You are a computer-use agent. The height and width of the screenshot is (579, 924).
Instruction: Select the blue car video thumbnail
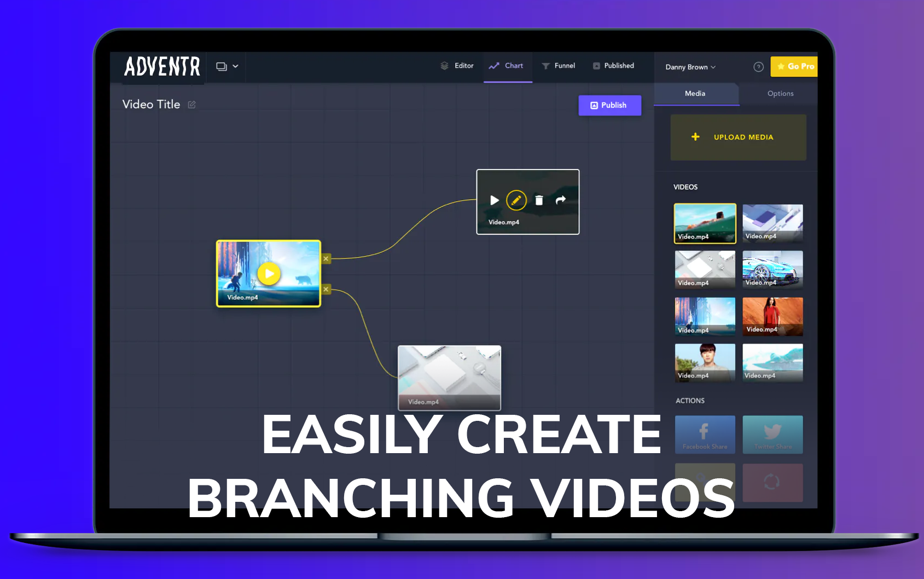(x=772, y=269)
